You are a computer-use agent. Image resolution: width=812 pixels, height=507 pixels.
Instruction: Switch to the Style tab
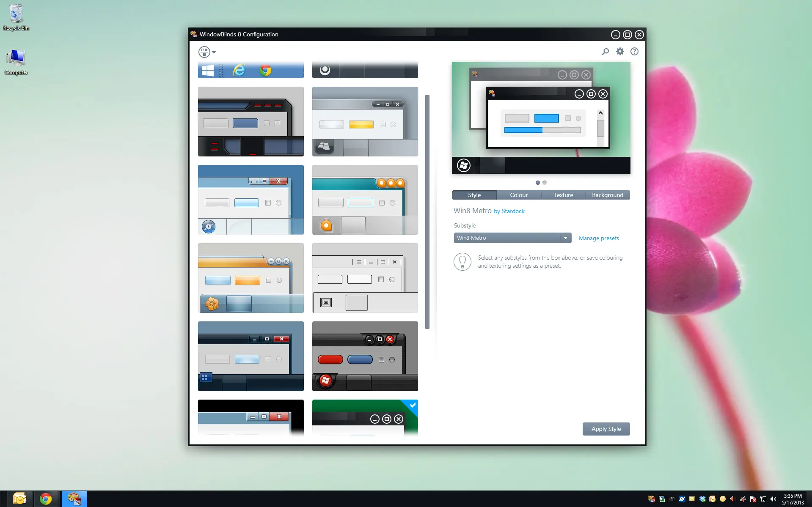pyautogui.click(x=474, y=195)
